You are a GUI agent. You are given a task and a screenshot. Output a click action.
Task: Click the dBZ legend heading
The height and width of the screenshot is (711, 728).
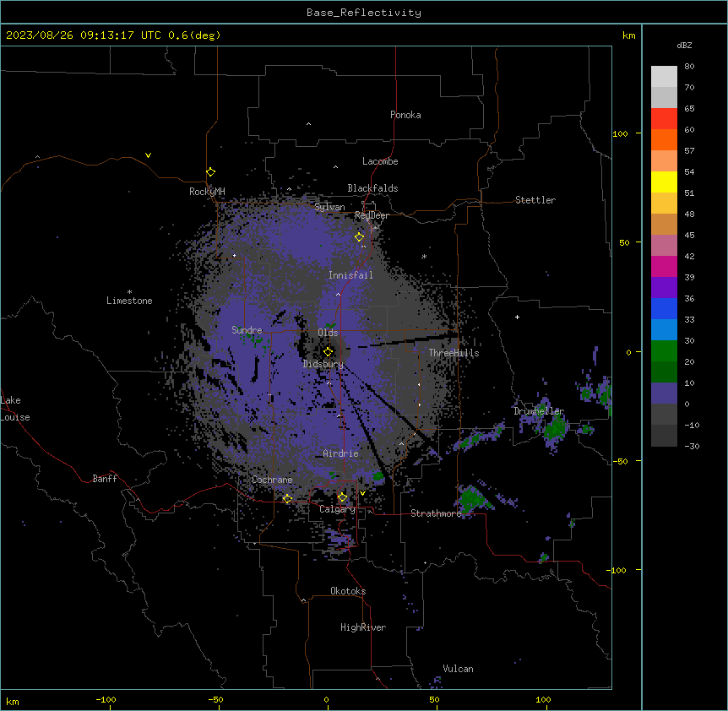684,45
